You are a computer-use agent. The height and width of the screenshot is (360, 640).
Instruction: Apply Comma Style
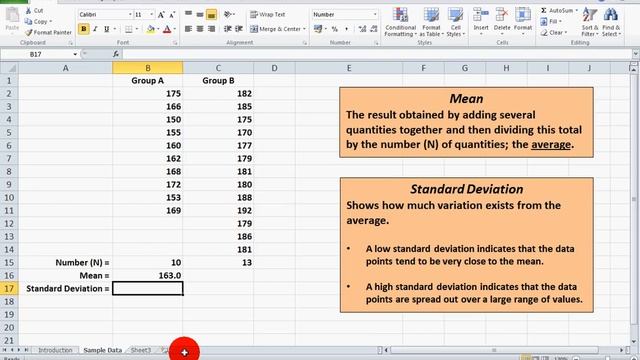(x=346, y=29)
